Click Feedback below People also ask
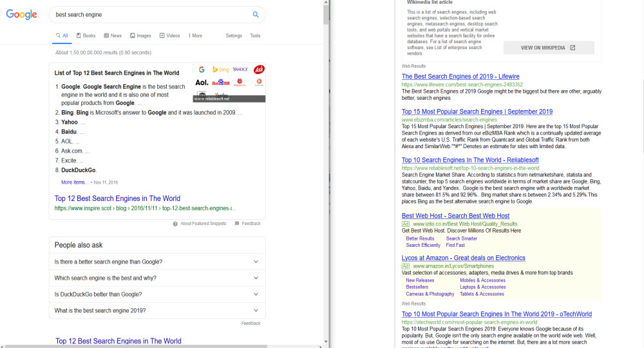Viewport: 644px width, 348px height. [x=251, y=324]
